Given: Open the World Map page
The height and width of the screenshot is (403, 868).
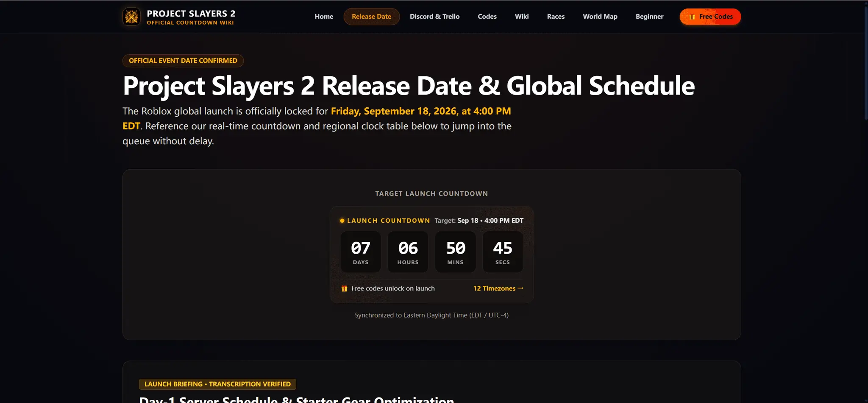Looking at the screenshot, I should point(600,17).
